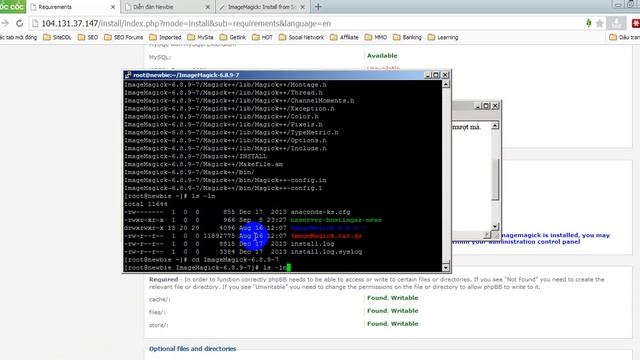Viewport: 640px width, 360px height.
Task: Open the Imported bookmarks folder
Action: coord(165,37)
